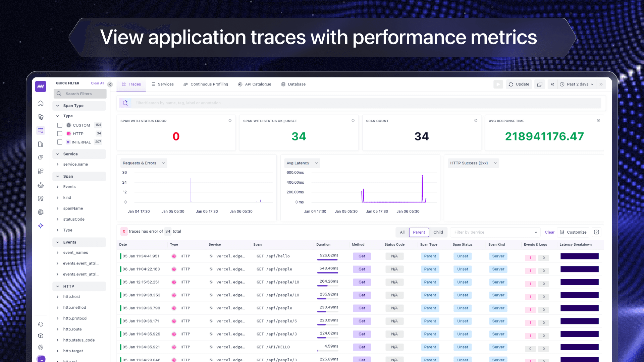Click the AI sparkle icon in sidebar
The height and width of the screenshot is (362, 644).
click(x=41, y=226)
